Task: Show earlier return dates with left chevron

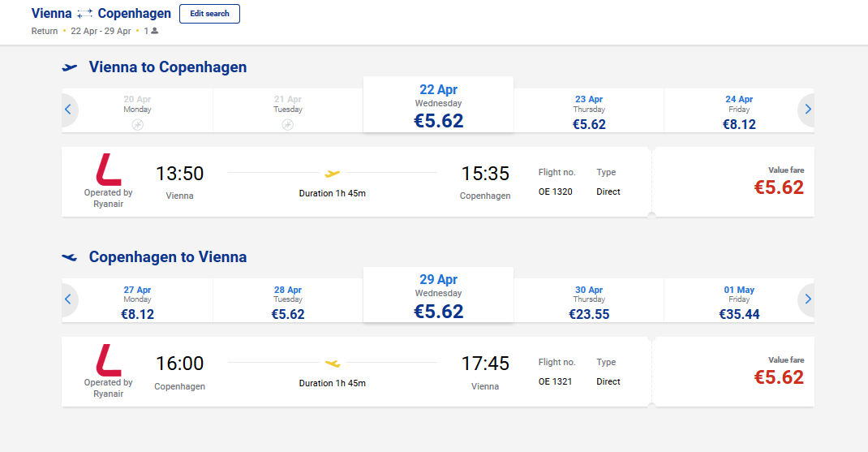Action: pos(68,299)
